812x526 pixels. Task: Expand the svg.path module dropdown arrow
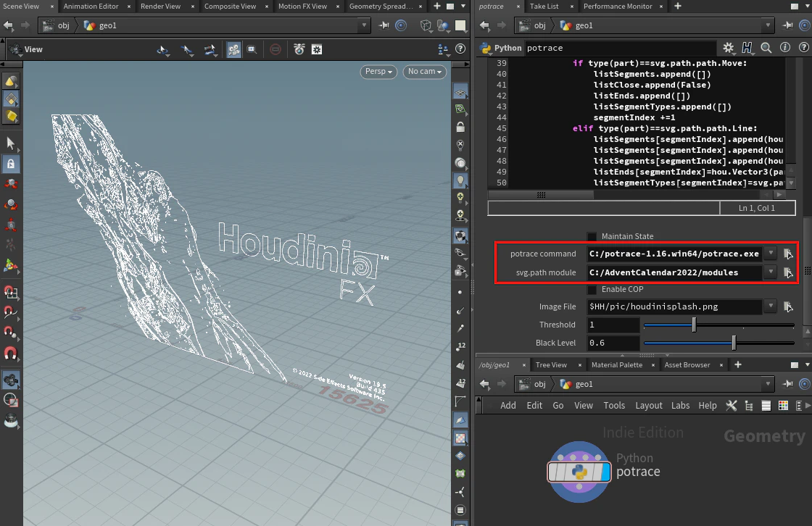(771, 272)
